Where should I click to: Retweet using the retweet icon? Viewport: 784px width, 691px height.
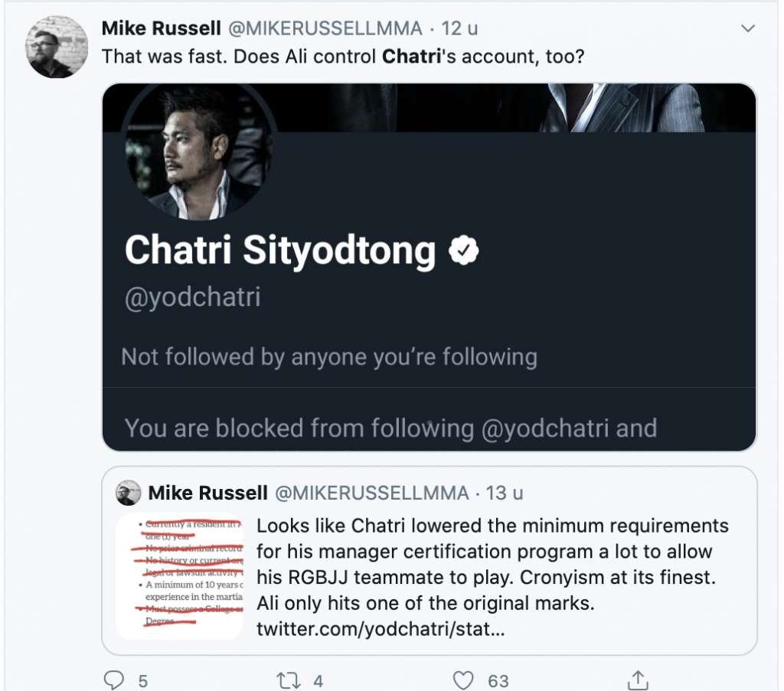pyautogui.click(x=289, y=680)
